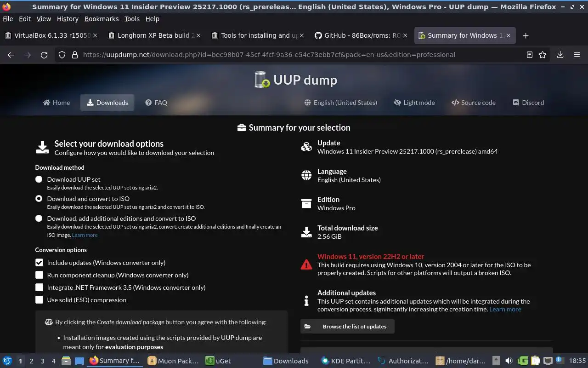Toggle Light mode on UUP dump
The image size is (588, 368).
[414, 103]
